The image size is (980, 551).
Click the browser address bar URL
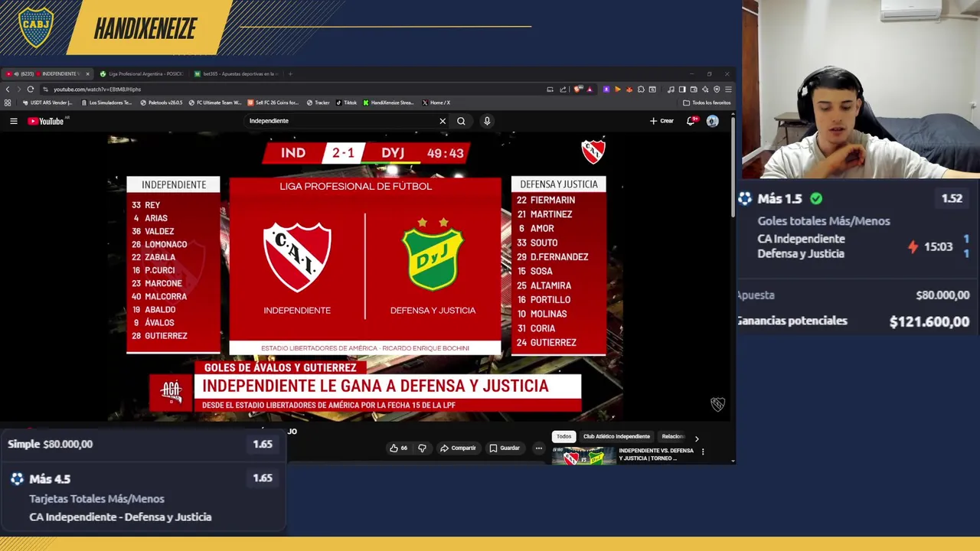97,90
